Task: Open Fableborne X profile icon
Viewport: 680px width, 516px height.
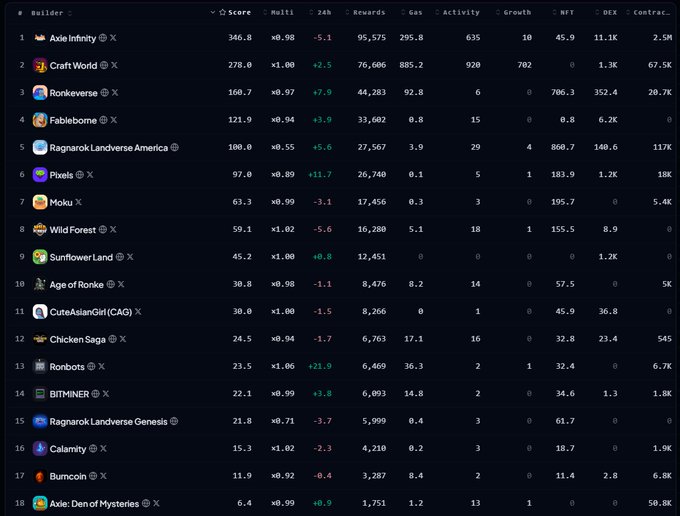Action: [114, 120]
